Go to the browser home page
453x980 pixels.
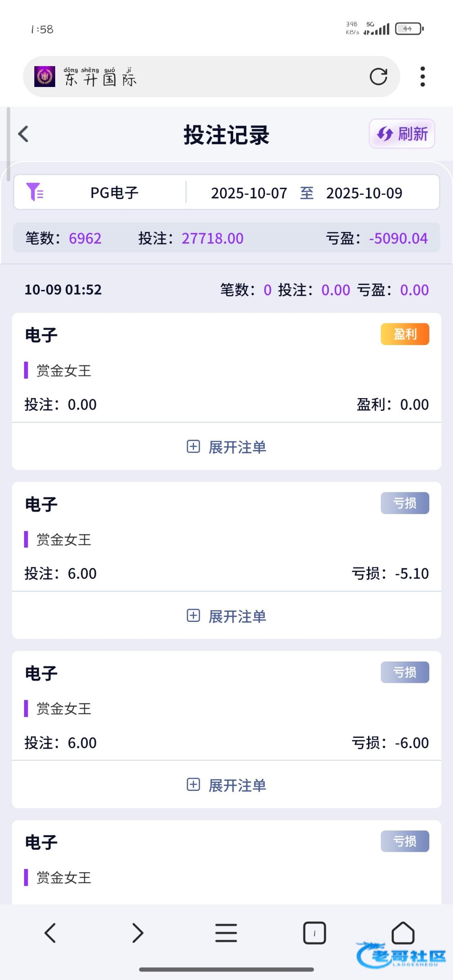(x=403, y=933)
